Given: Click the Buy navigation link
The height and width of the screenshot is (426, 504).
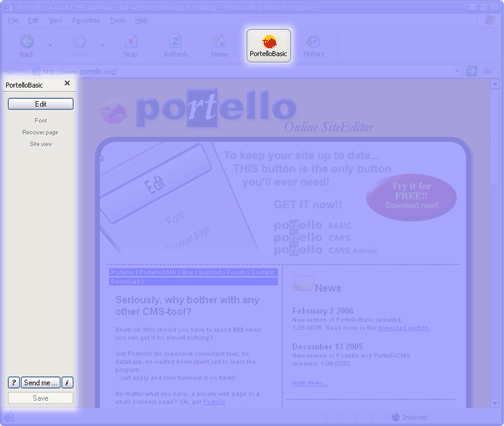Looking at the screenshot, I should click(x=187, y=272).
